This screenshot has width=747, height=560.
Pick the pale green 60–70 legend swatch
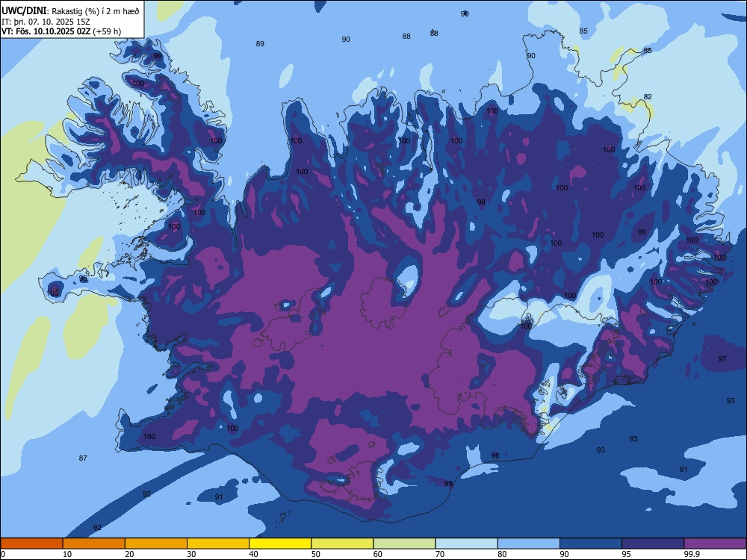[x=404, y=544]
